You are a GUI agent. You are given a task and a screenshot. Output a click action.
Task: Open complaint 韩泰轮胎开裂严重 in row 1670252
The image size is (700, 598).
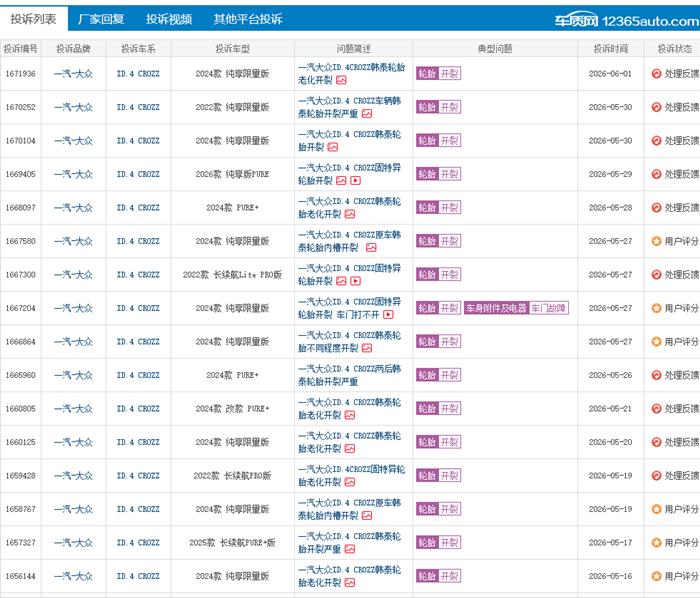349,107
